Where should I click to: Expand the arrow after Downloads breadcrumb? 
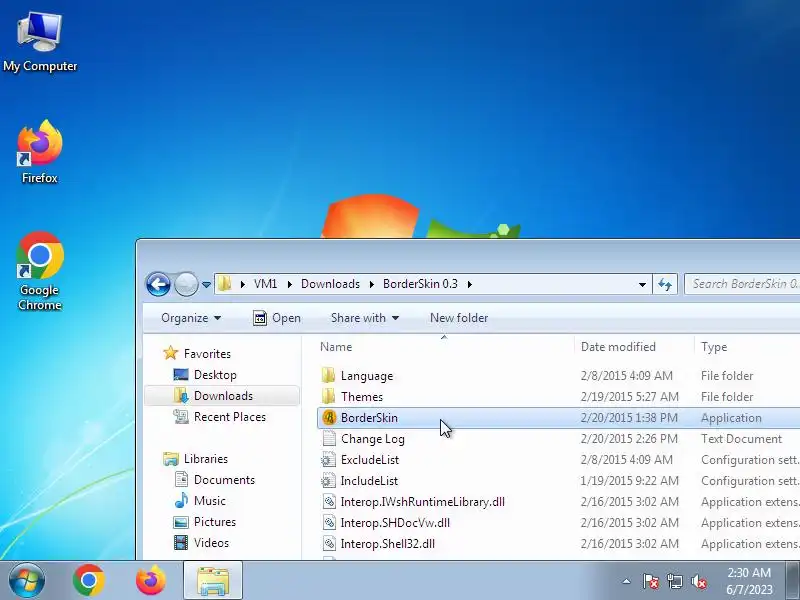[371, 284]
